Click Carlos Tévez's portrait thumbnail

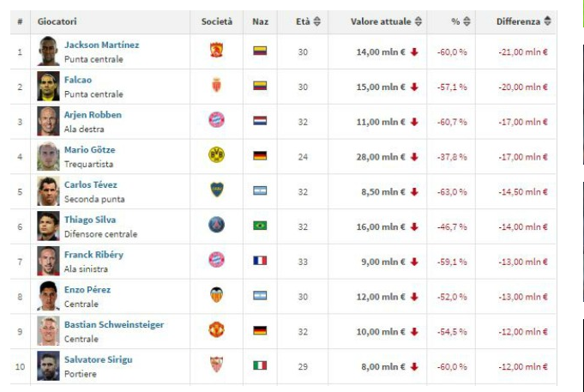click(48, 190)
